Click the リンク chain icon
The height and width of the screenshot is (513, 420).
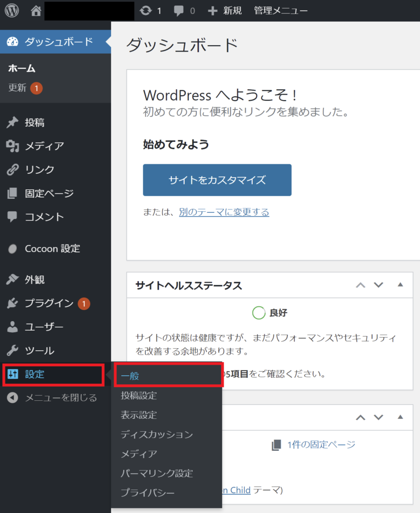pyautogui.click(x=13, y=169)
